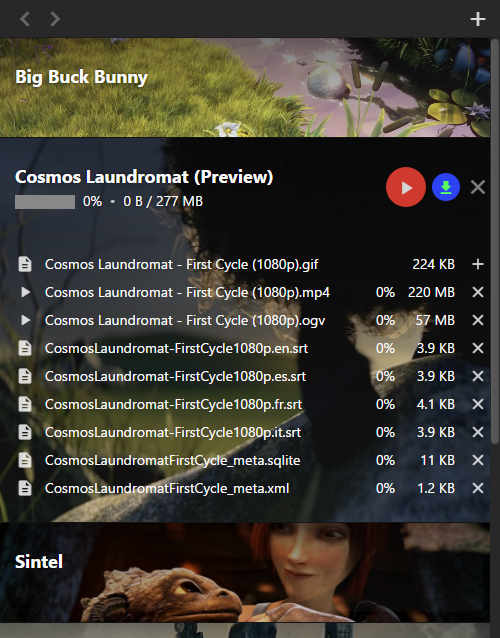Viewport: 500px width, 638px height.
Task: Deselect the .ogv file with its X
Action: (478, 320)
